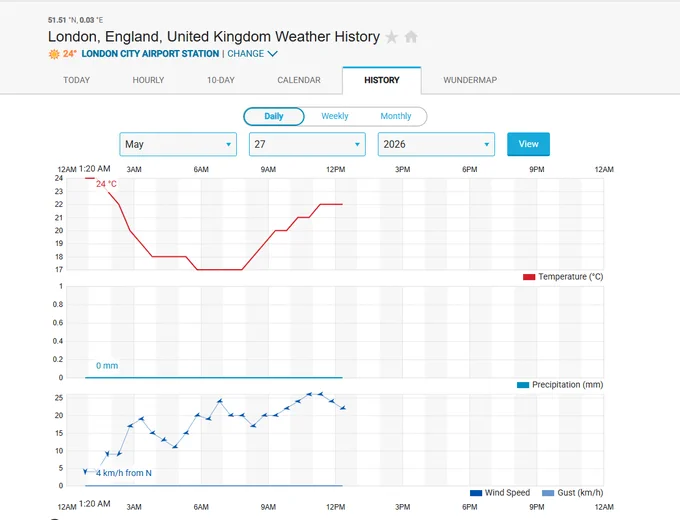680x520 pixels.
Task: Click the CHANGE station link
Action: (245, 54)
